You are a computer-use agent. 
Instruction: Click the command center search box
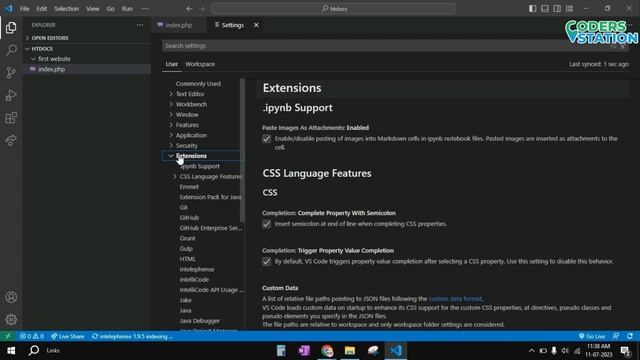(x=333, y=9)
